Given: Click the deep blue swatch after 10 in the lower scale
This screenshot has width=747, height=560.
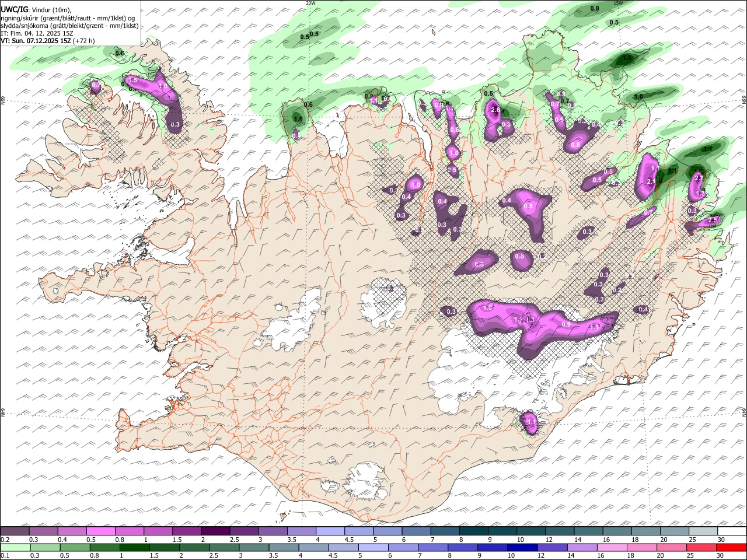Looking at the screenshot, I should coord(522,548).
